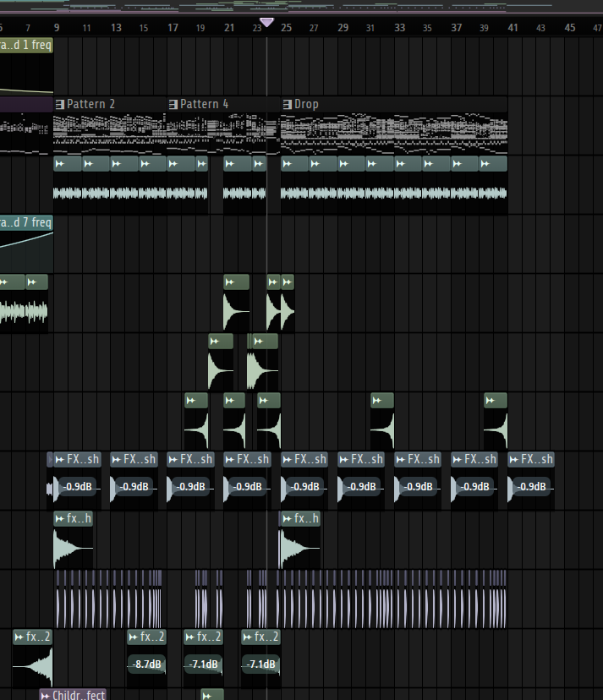
Task: Open menu icon of reverse swell ending bar 41
Action: 491,401
